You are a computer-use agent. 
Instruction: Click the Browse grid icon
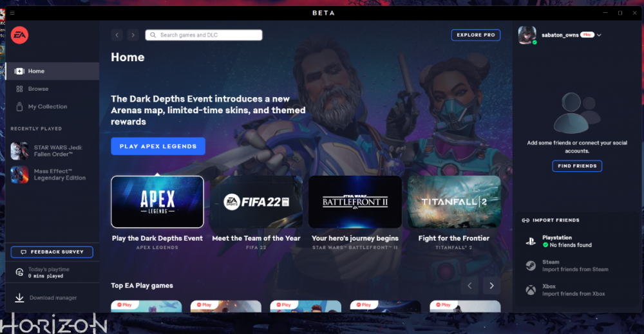19,89
